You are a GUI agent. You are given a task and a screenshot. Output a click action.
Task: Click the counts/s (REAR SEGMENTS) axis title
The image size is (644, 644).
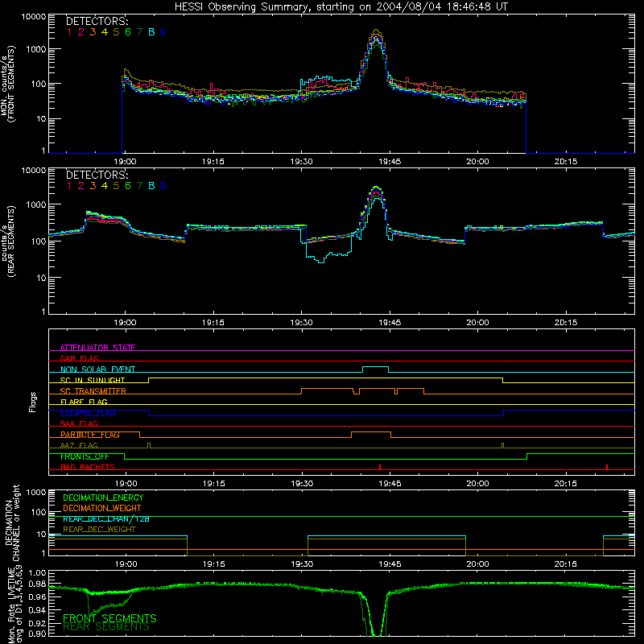pyautogui.click(x=8, y=241)
